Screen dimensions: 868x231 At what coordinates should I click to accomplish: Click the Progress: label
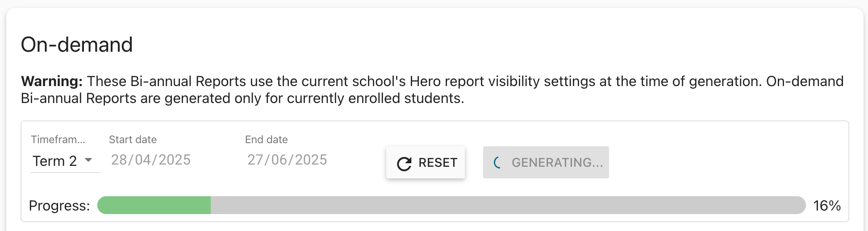point(59,206)
